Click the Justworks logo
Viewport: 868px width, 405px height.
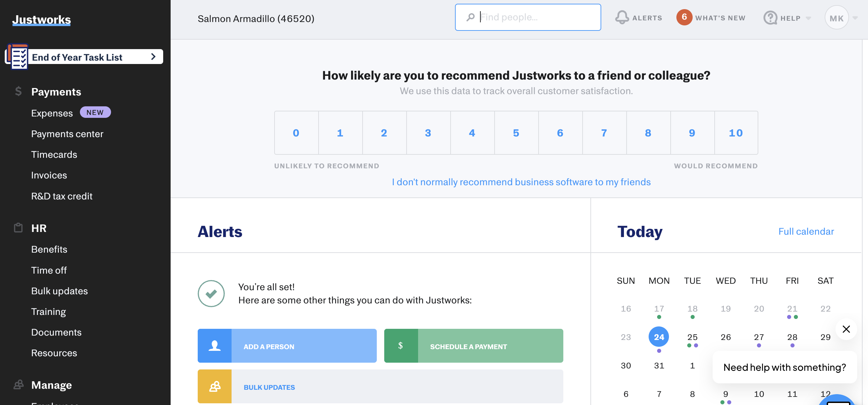coord(42,20)
